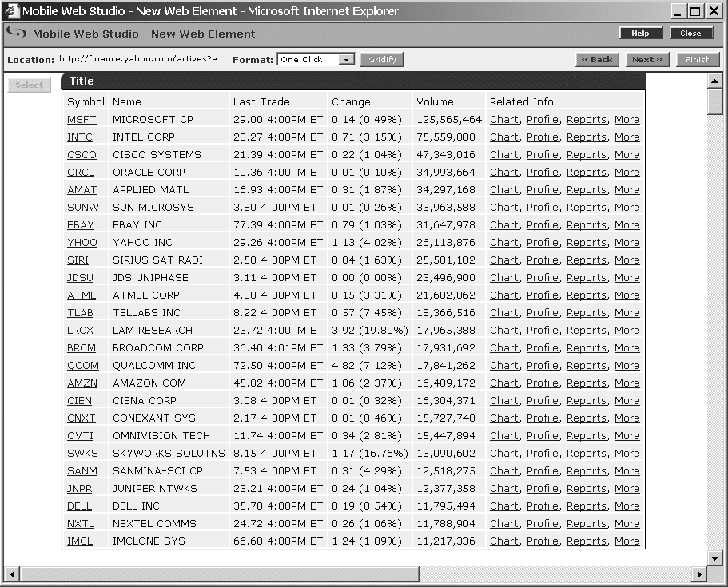
Task: Open the SIRI symbol link
Action: (78, 260)
